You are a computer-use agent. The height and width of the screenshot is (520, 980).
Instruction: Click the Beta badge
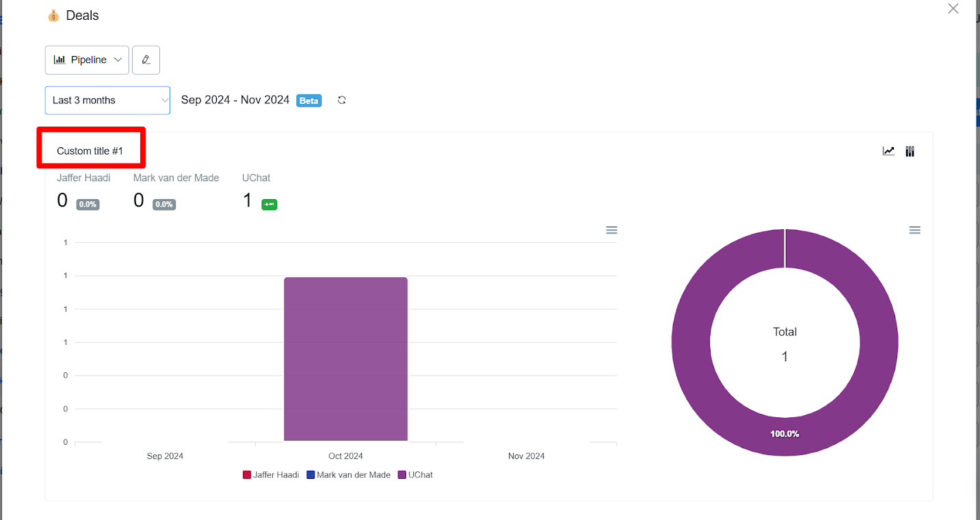click(309, 101)
